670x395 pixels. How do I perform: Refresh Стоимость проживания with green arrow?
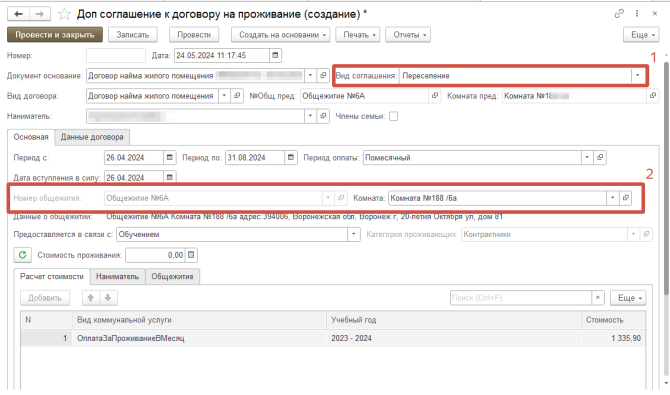pos(23,255)
